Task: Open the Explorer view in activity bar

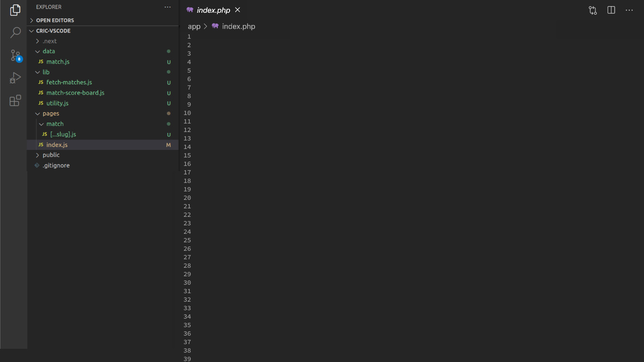Action: coord(15,10)
